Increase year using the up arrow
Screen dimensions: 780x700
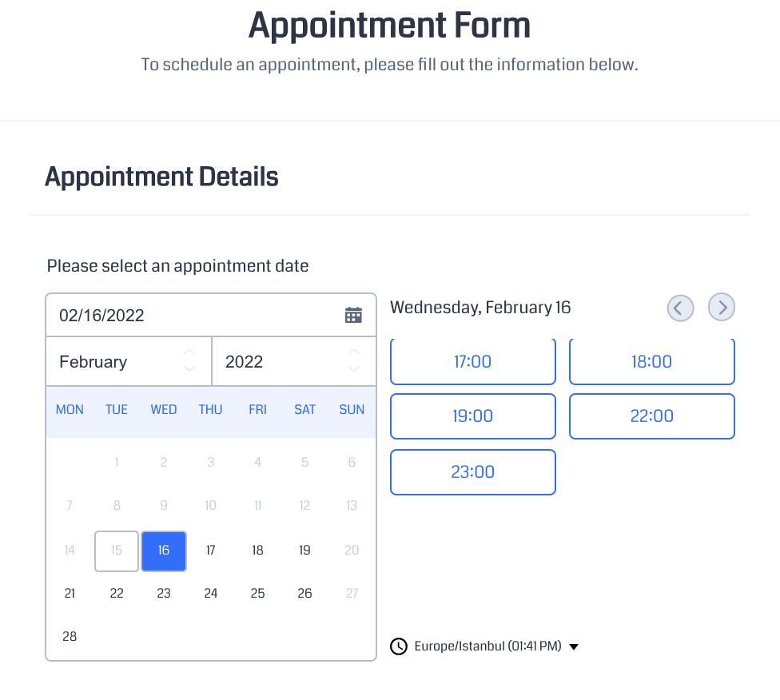pos(354,352)
